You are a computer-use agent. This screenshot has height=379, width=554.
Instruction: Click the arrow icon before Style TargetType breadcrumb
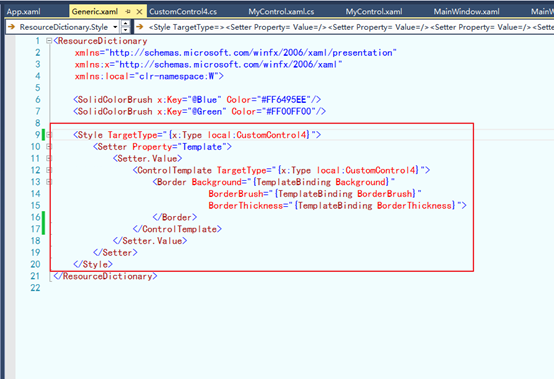[x=140, y=27]
